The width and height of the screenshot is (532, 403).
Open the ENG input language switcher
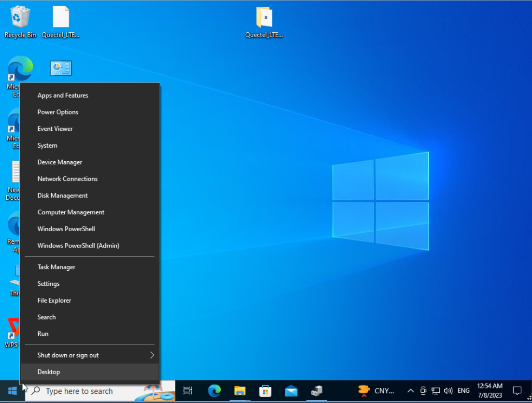463,391
